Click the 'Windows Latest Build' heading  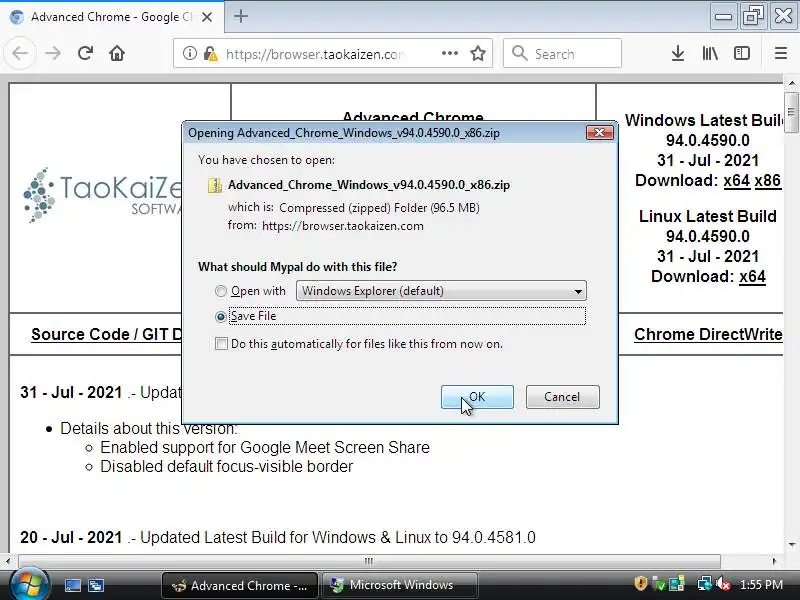click(704, 120)
